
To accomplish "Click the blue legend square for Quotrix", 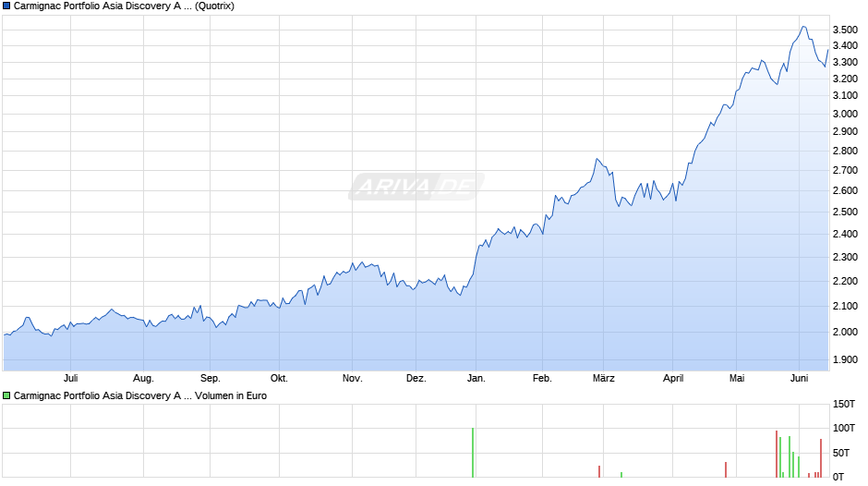I will [6, 6].
